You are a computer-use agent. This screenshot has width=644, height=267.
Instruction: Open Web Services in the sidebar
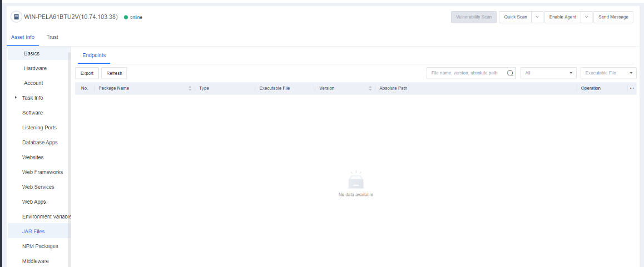pos(38,187)
